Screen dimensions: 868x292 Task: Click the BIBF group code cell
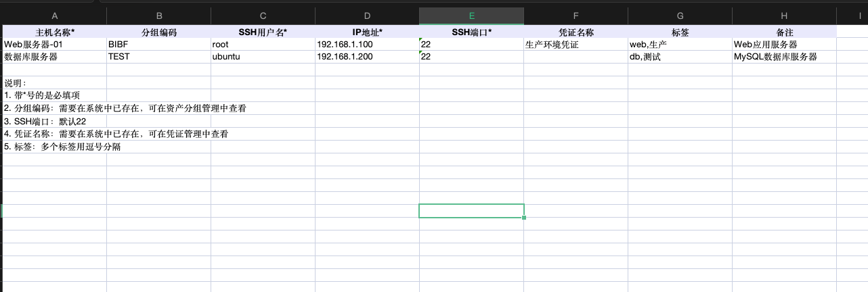tap(158, 45)
